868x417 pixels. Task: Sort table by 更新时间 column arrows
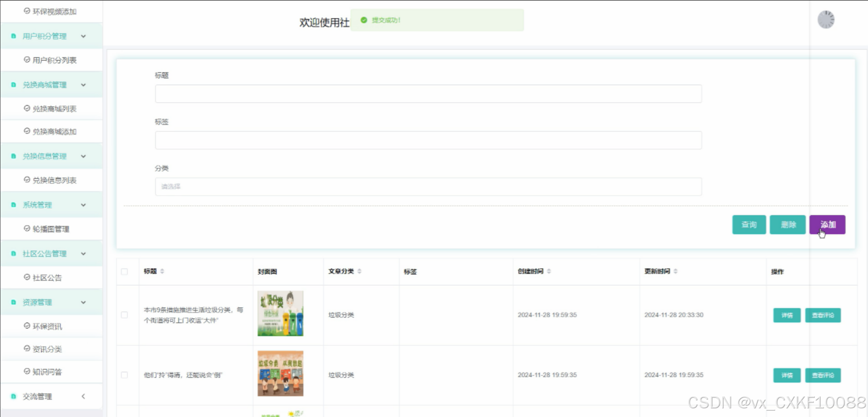tap(675, 271)
